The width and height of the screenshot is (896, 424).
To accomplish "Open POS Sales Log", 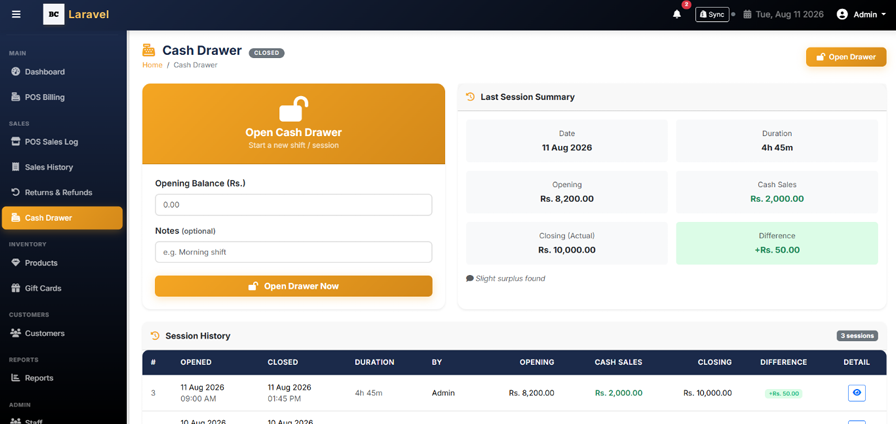I will tap(62, 142).
